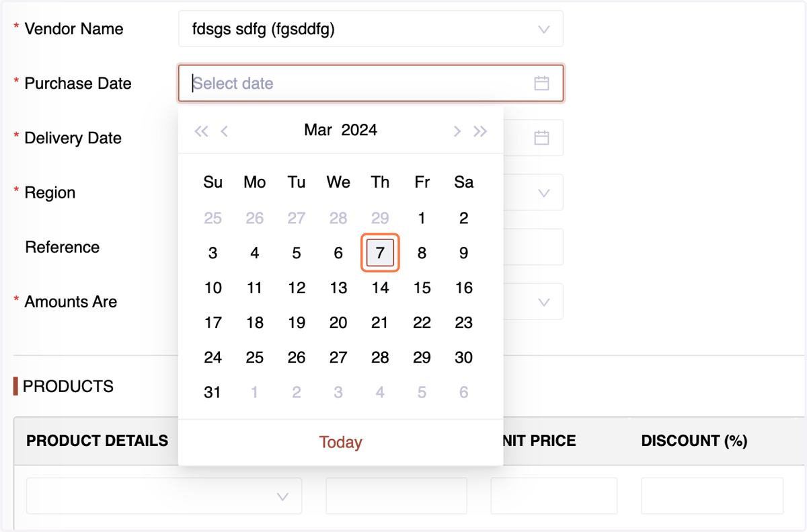Pick March 23 in the calendar

click(x=463, y=323)
